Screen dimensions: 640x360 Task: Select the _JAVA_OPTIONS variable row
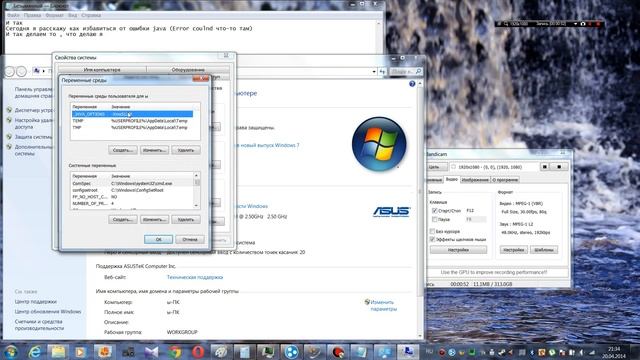[132, 114]
